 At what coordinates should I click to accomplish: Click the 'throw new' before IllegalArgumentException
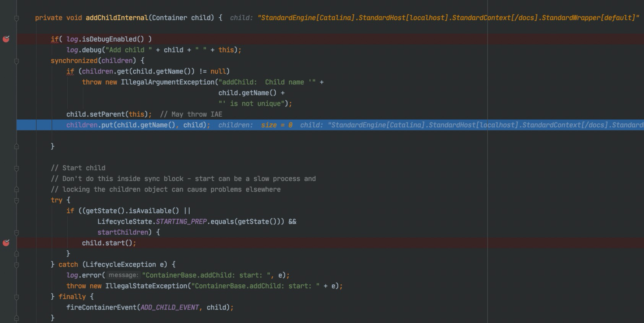tap(99, 82)
